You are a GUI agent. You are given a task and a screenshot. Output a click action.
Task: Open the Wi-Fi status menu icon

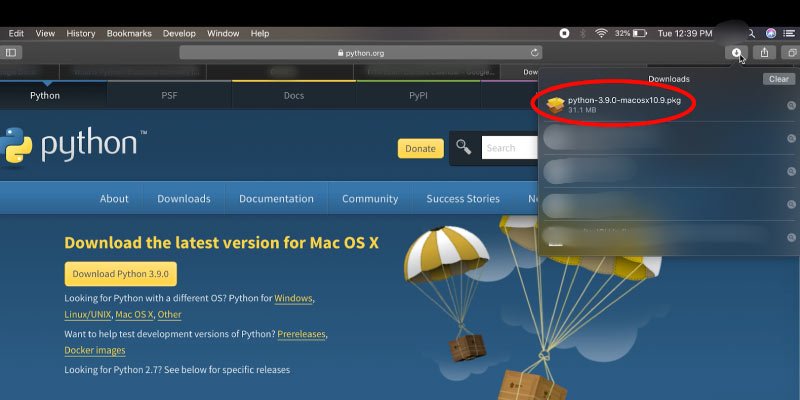[602, 34]
